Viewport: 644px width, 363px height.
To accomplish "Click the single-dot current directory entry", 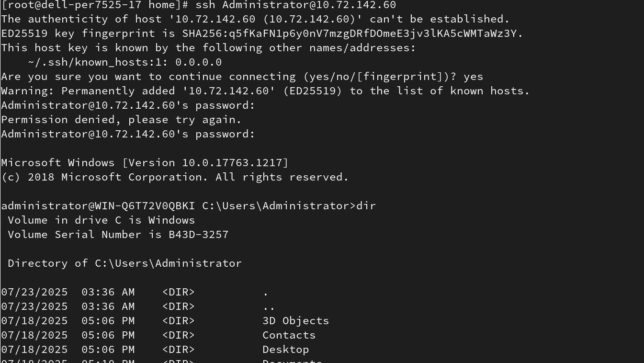I will tap(266, 292).
